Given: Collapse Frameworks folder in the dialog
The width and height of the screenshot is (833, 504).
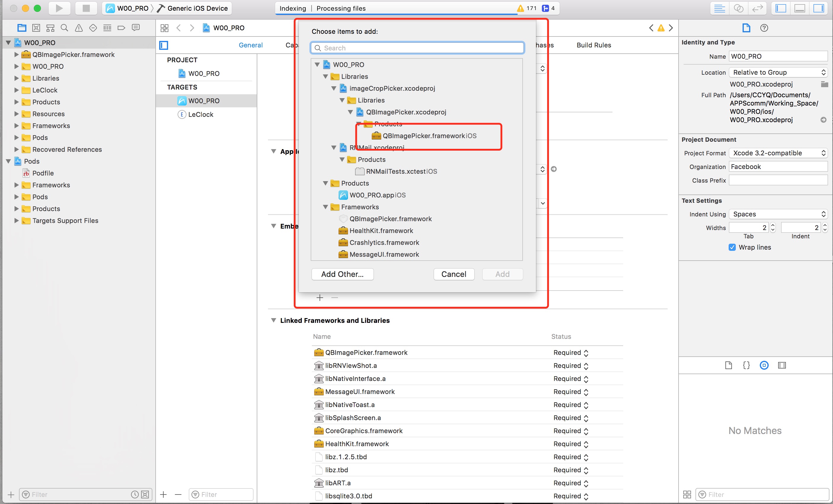Looking at the screenshot, I should click(x=325, y=207).
